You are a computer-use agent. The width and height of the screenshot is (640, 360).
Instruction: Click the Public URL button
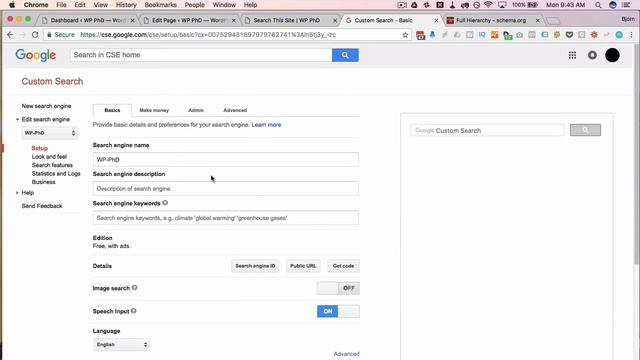(x=303, y=266)
